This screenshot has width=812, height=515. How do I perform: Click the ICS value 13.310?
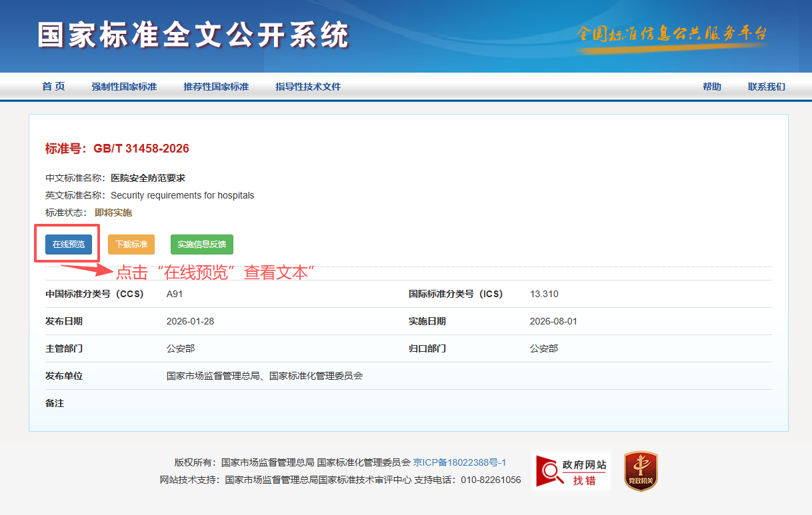[x=544, y=294]
